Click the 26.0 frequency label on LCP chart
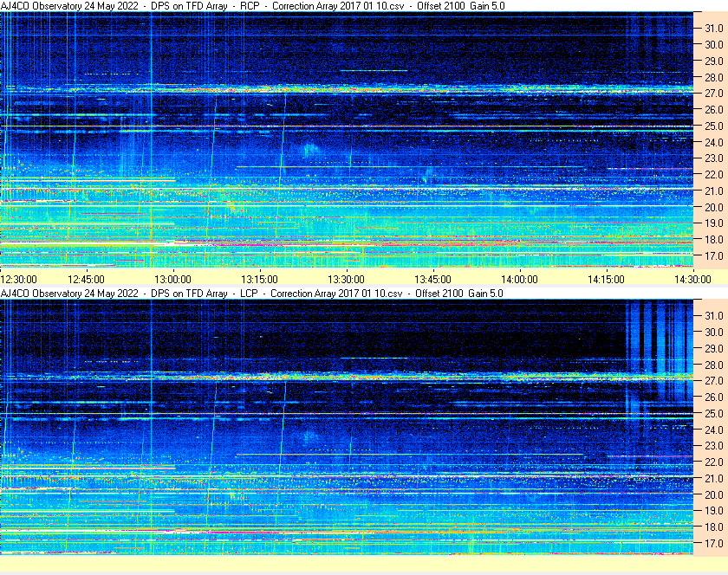Screen dimensions: 728x575 coord(714,397)
